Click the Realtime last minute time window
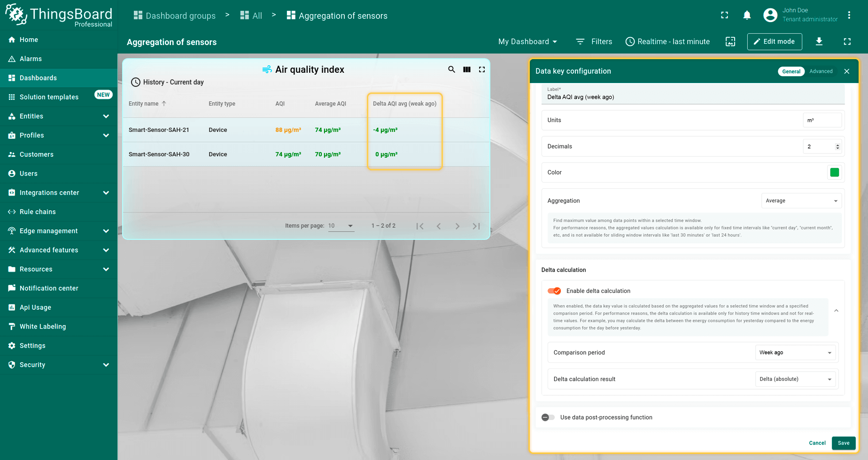 click(x=667, y=41)
